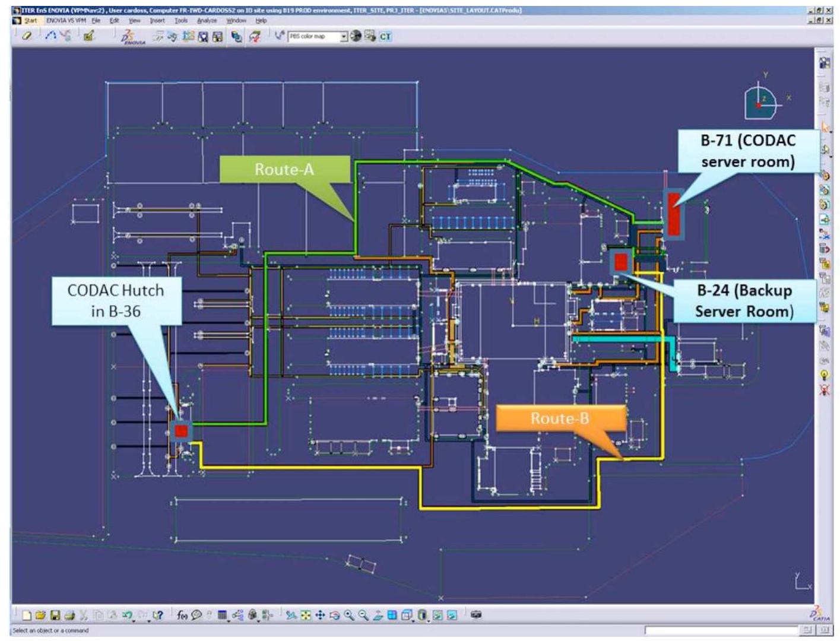Toggle Swap Visible Space on the bottom toolbar

[452, 615]
